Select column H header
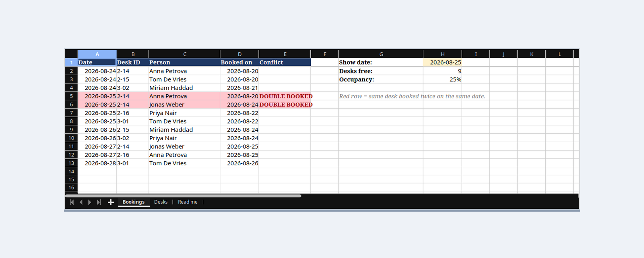Image resolution: width=644 pixels, height=258 pixels. point(442,54)
